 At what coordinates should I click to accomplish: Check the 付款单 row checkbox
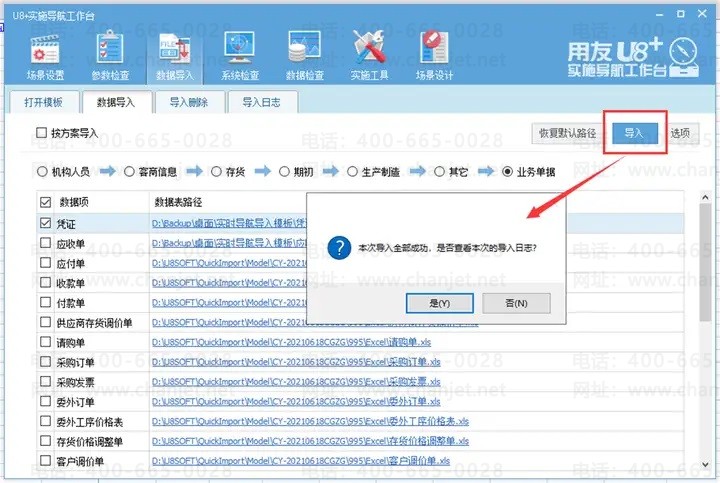point(45,302)
